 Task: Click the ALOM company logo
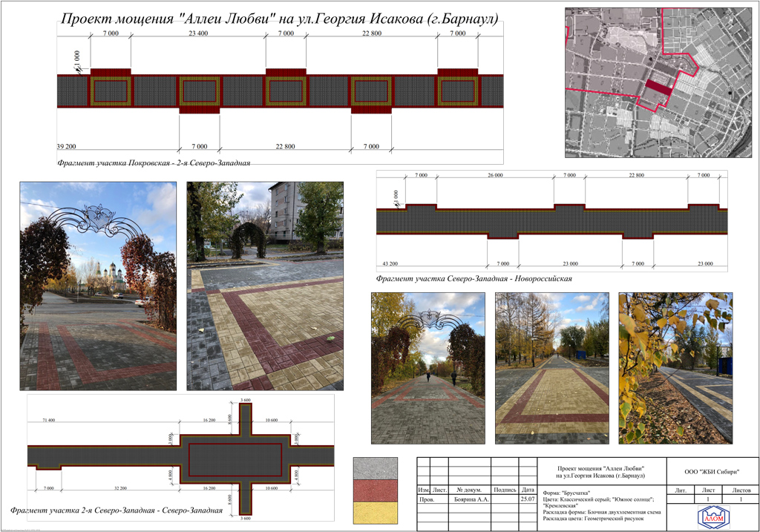[713, 517]
